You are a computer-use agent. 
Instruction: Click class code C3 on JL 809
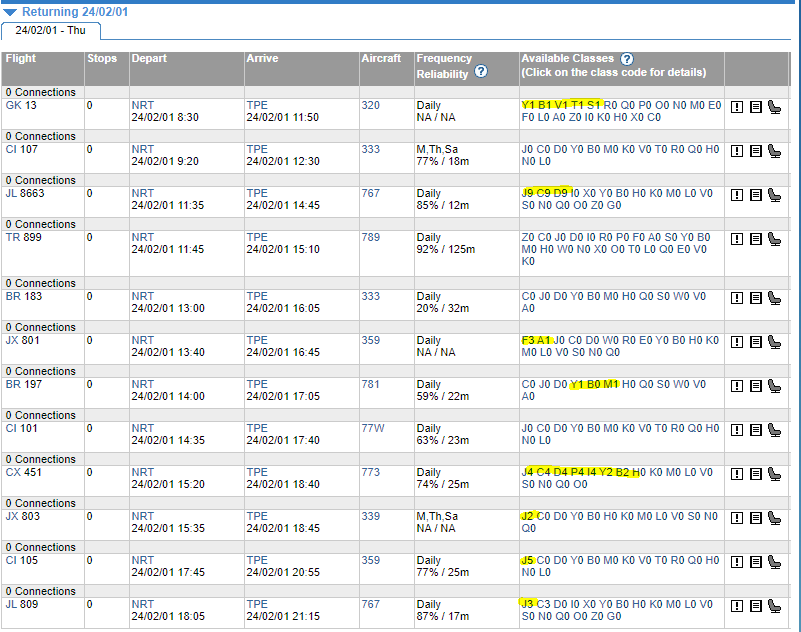[x=544, y=604]
